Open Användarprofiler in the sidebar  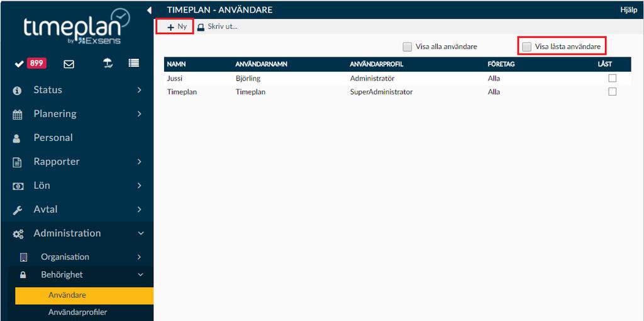77,312
